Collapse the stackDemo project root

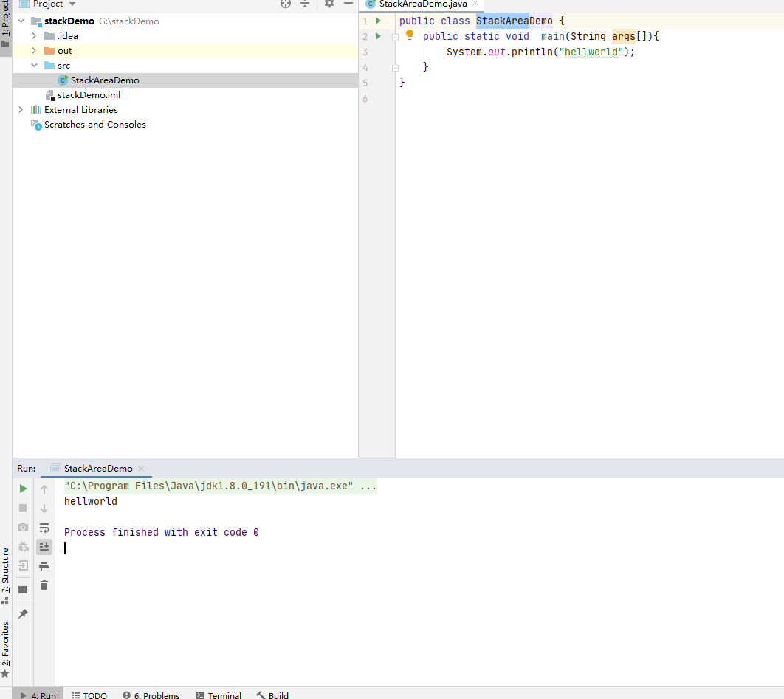21,21
